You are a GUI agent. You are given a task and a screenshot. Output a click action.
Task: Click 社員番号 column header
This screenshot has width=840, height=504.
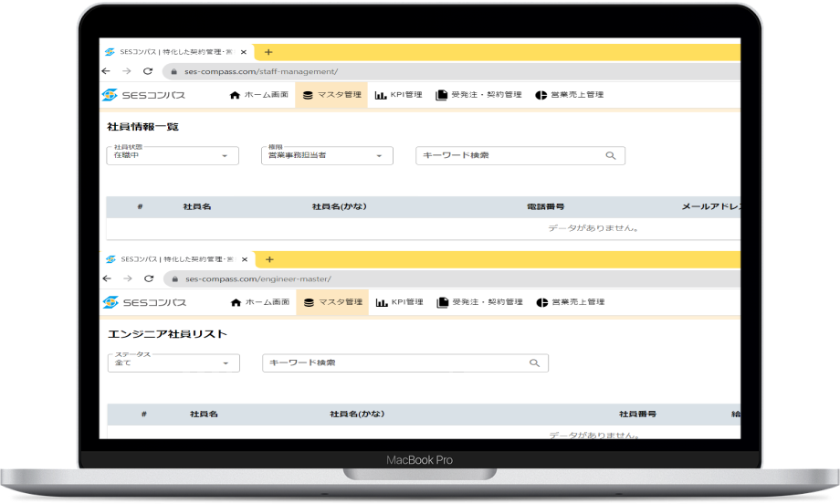point(637,414)
